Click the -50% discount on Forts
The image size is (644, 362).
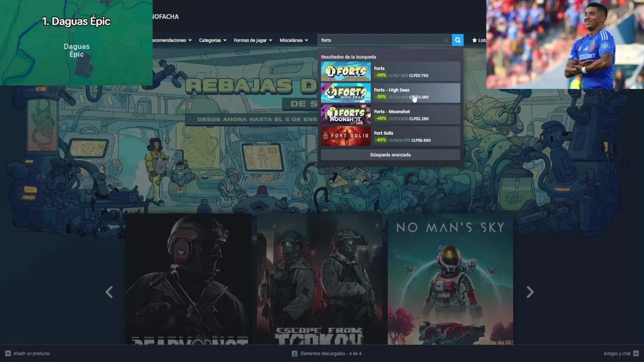381,75
